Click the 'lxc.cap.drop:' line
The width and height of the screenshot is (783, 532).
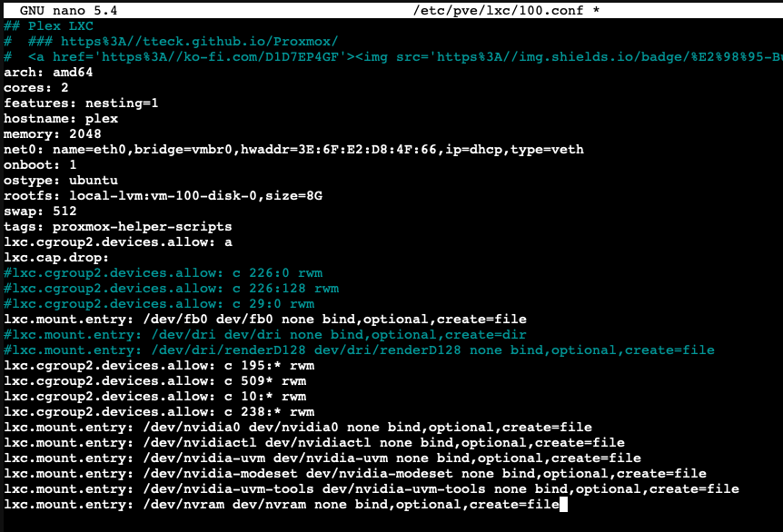pyautogui.click(x=56, y=257)
